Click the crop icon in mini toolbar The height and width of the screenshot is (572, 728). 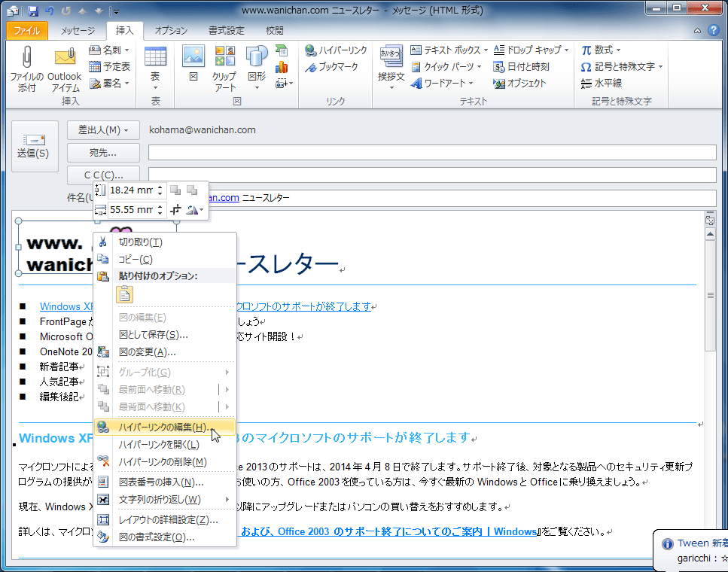point(175,210)
